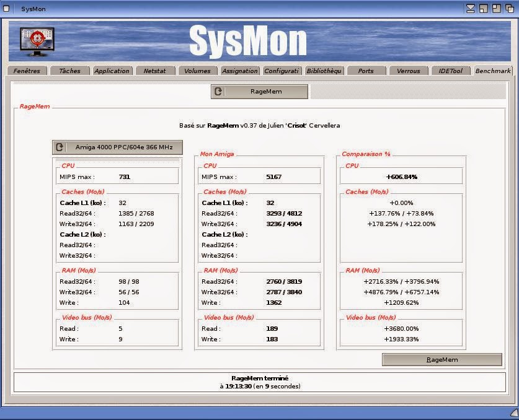
Task: Open the Netstat tab
Action: (x=154, y=71)
